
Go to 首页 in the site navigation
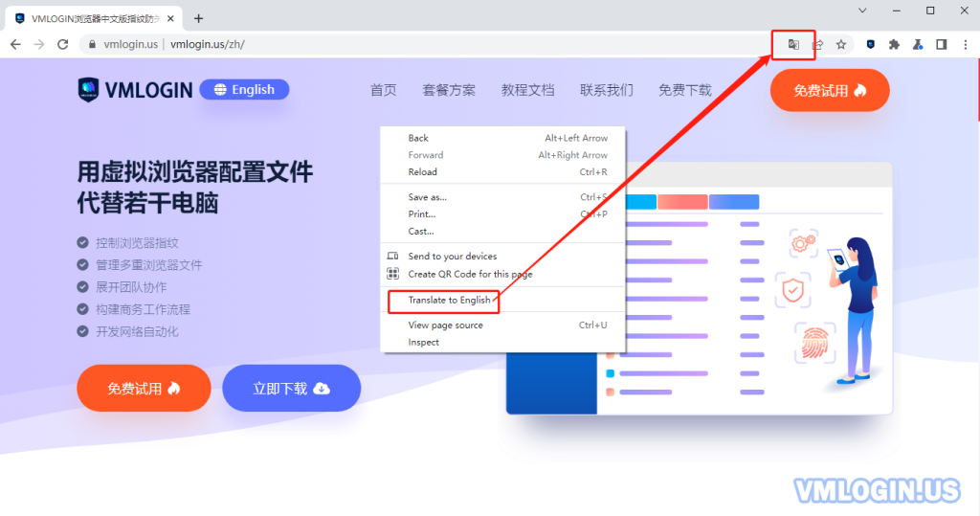pos(383,90)
